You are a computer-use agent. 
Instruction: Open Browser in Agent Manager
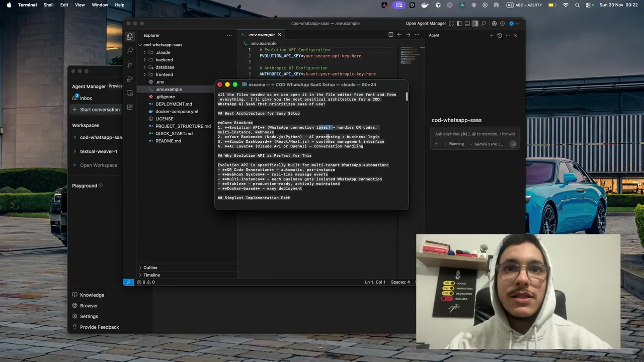pos(86,306)
